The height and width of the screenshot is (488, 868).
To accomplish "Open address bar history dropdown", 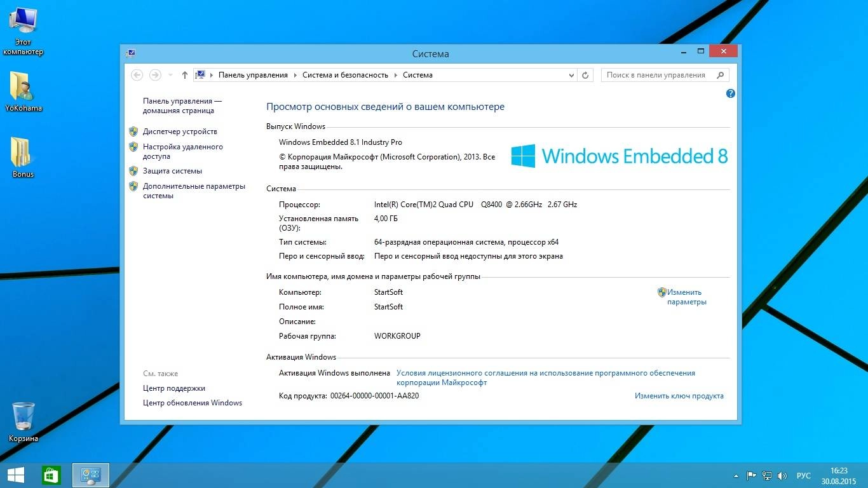I will [x=571, y=75].
